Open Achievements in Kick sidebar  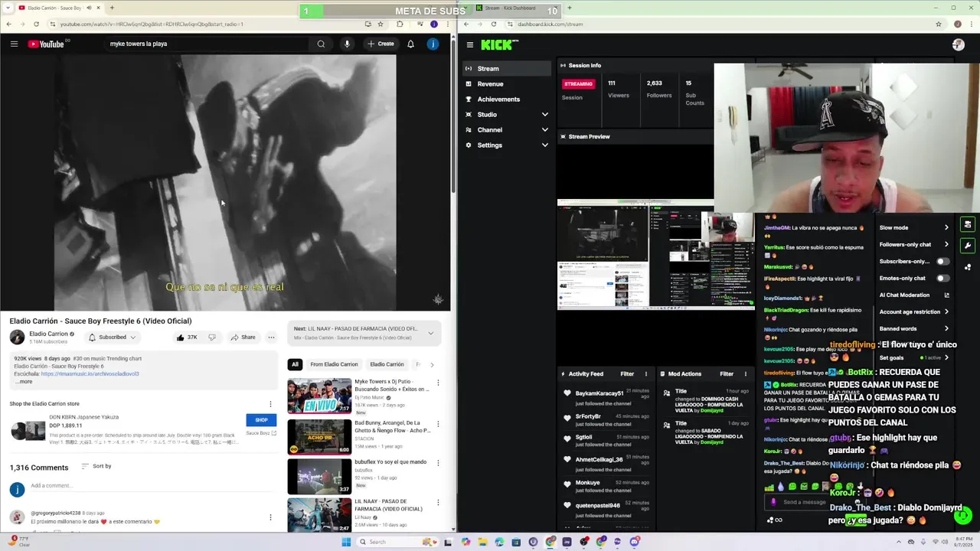tap(506, 99)
